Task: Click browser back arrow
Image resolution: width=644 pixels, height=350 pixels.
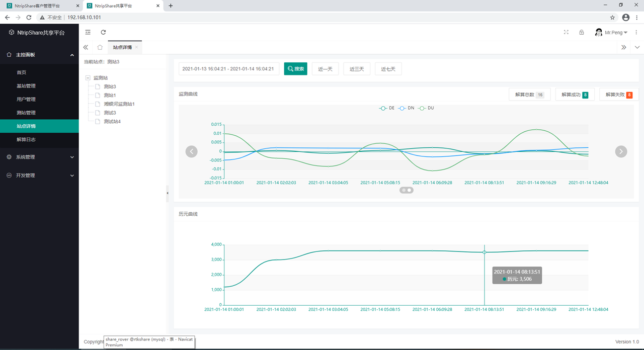Action: (7, 17)
